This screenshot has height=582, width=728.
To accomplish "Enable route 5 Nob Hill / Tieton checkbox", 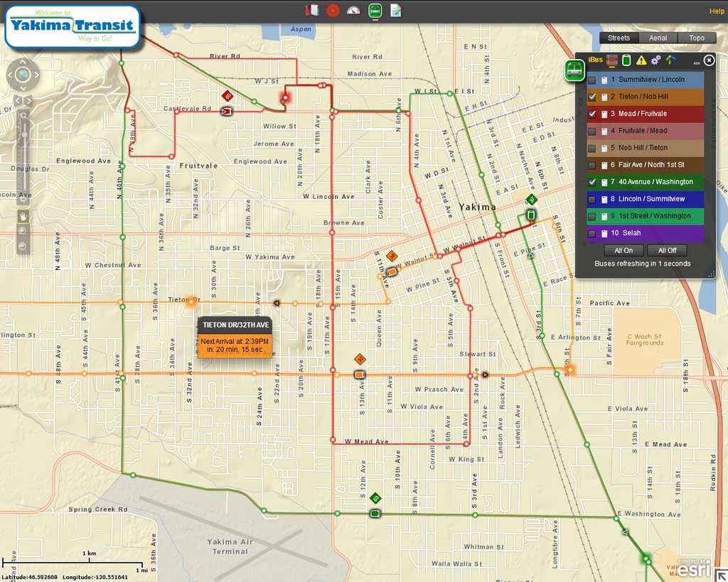I will [x=592, y=149].
